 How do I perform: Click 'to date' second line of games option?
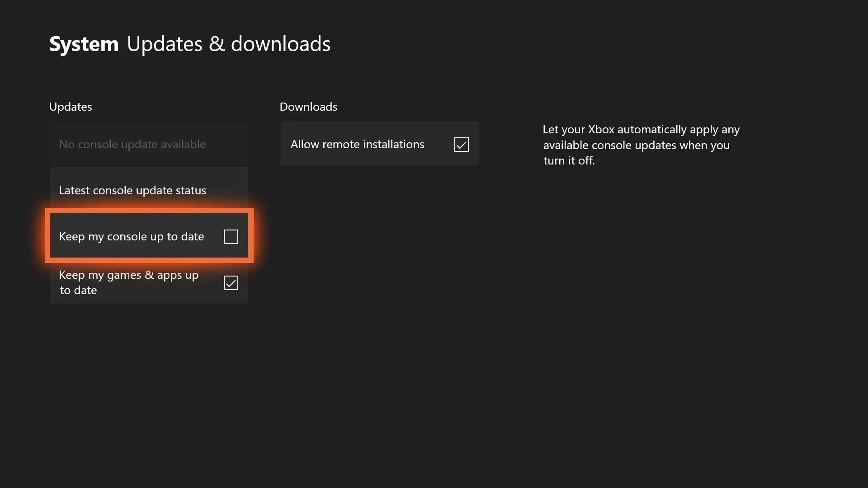[x=78, y=291]
